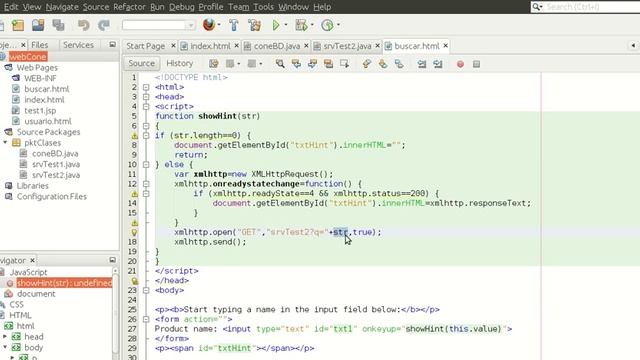Screen dimensions: 640x360
Task: Minimize the Projects window group icon
Action: point(112,44)
